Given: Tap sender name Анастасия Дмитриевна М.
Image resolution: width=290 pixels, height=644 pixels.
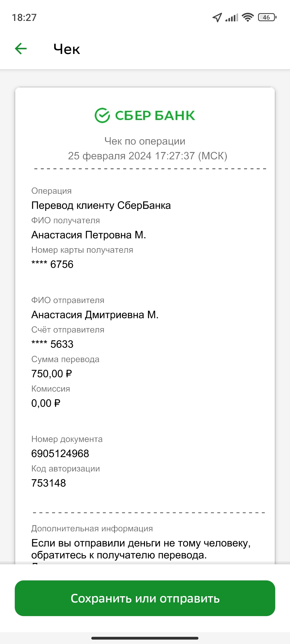Looking at the screenshot, I should pos(95,314).
